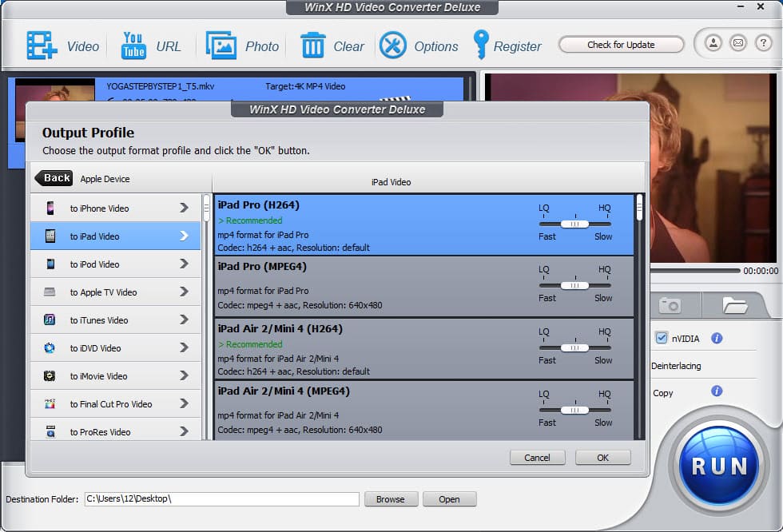This screenshot has height=532, width=783.
Task: Select iPad Air 2/Mini 4 (H264) profile
Action: [x=424, y=349]
